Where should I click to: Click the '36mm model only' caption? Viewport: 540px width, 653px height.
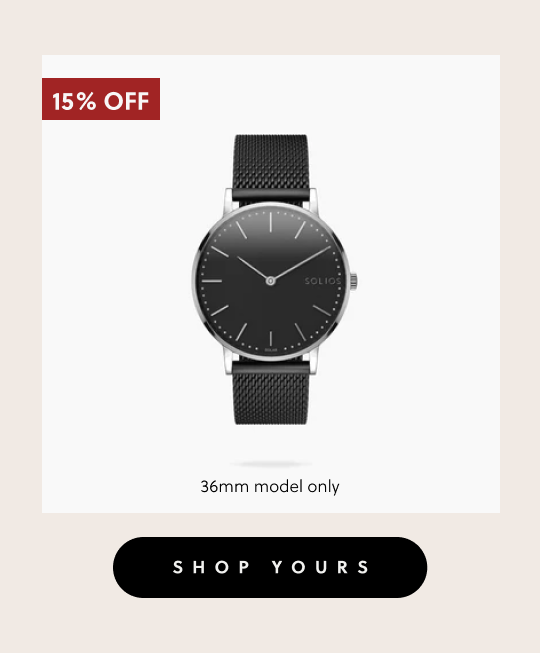coord(270,486)
